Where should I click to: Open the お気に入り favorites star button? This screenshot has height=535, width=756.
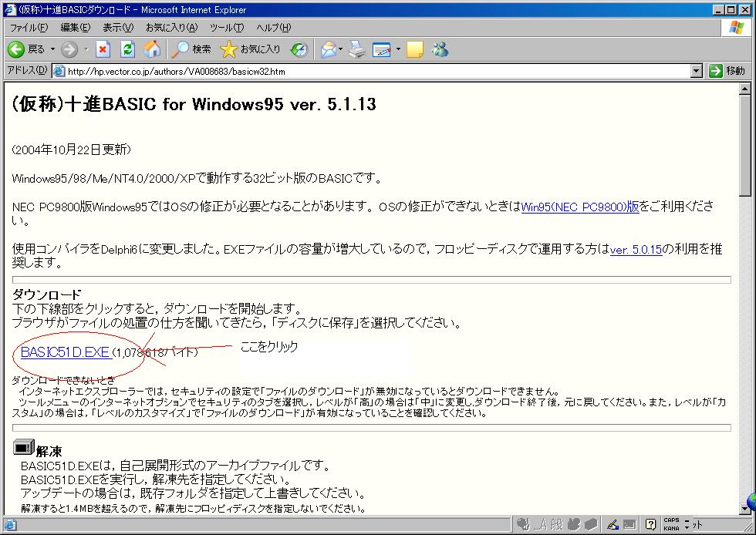(250, 49)
